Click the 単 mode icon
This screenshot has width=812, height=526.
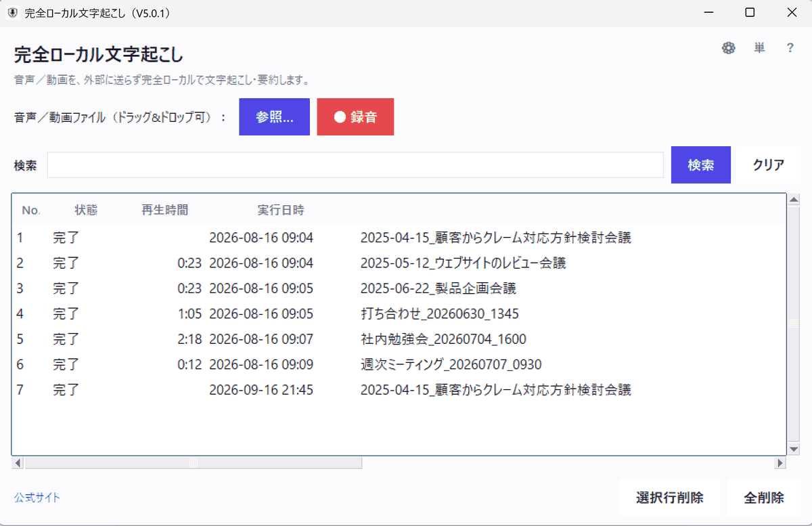click(x=760, y=48)
